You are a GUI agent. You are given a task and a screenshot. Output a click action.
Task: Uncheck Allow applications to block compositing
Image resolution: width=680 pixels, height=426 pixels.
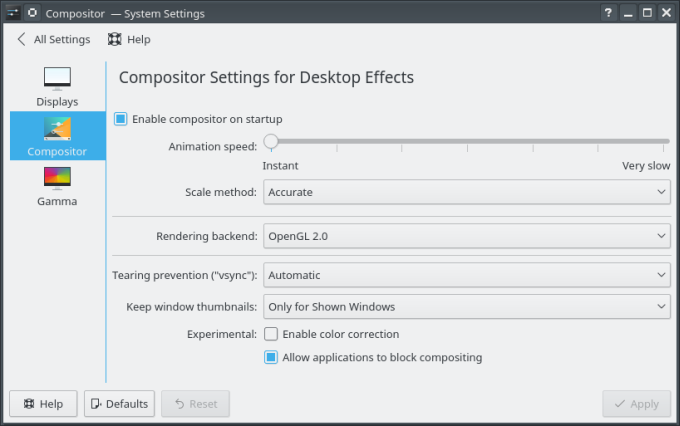pyautogui.click(x=271, y=357)
